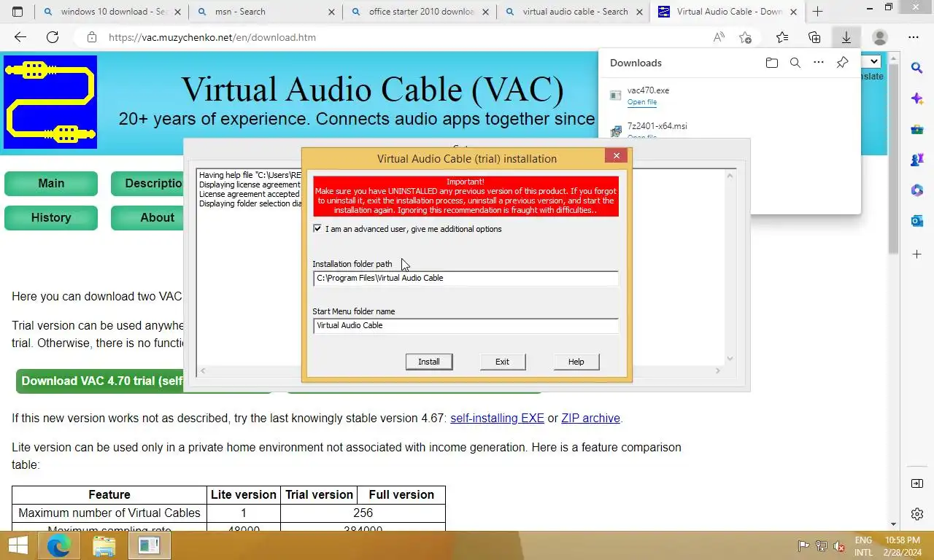The image size is (934, 560).
Task: Click the setup log horizontal scrollbar
Action: [460, 371]
